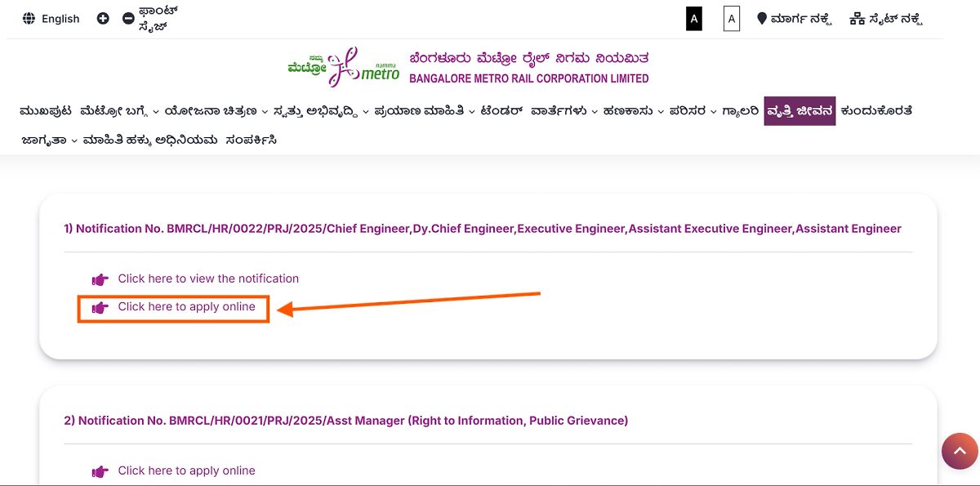Select black high-contrast A theme
This screenshot has height=486, width=980.
(x=694, y=18)
